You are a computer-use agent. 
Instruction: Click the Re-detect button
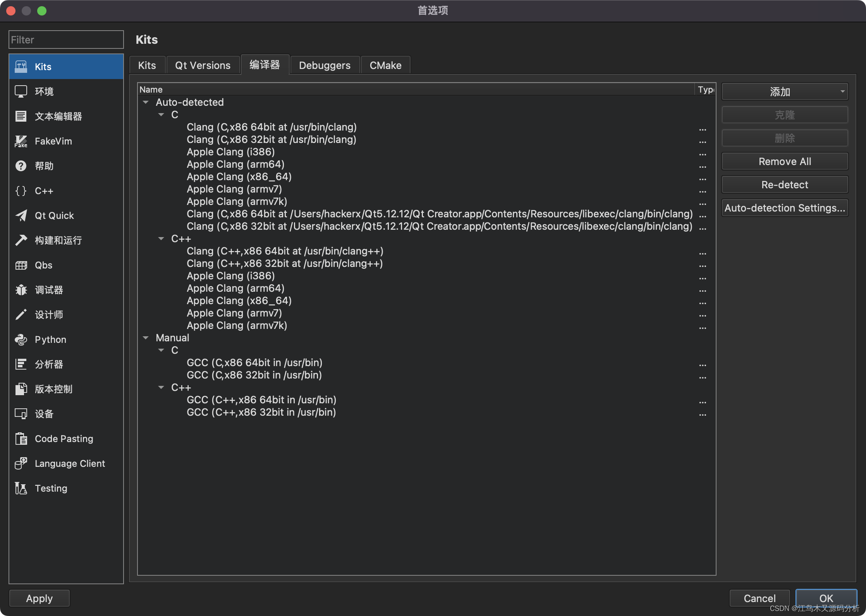785,185
